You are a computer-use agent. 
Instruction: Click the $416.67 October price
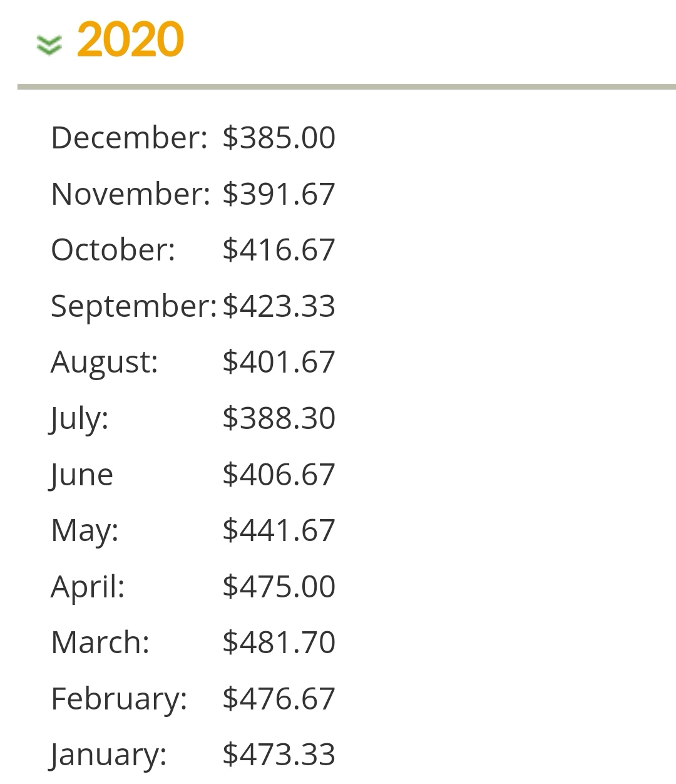pos(279,250)
